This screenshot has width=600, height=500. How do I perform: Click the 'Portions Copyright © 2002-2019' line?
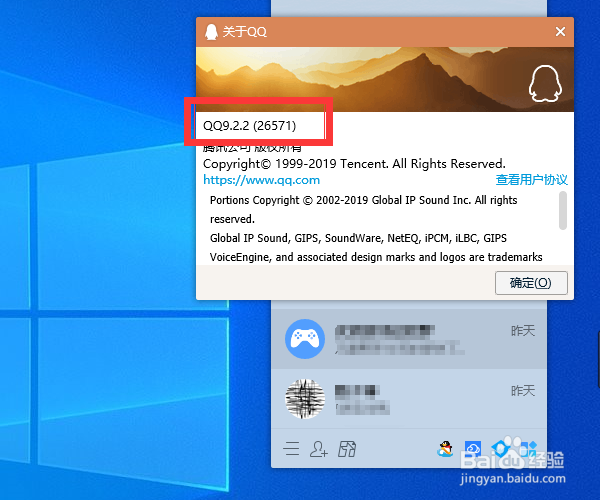[x=364, y=200]
